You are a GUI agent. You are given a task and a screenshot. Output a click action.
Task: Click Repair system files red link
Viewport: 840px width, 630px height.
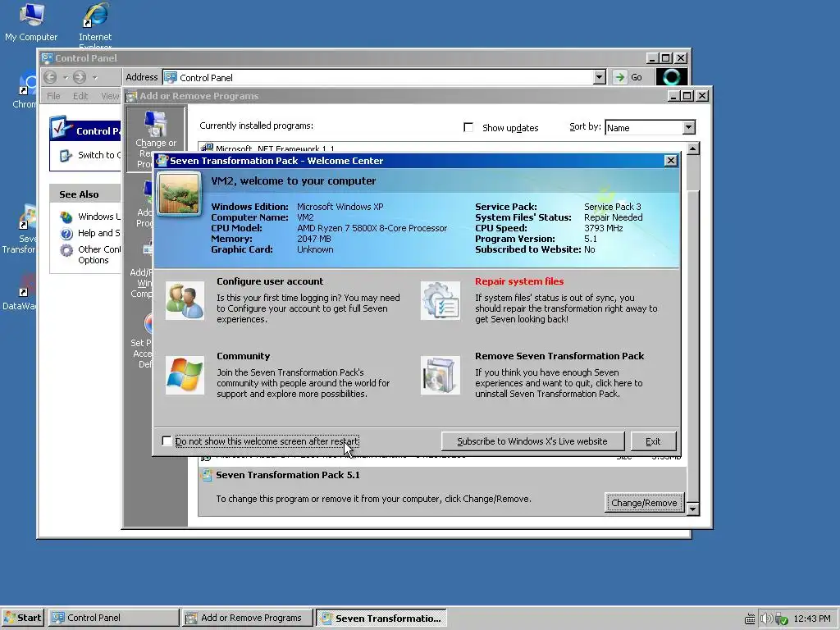click(519, 281)
